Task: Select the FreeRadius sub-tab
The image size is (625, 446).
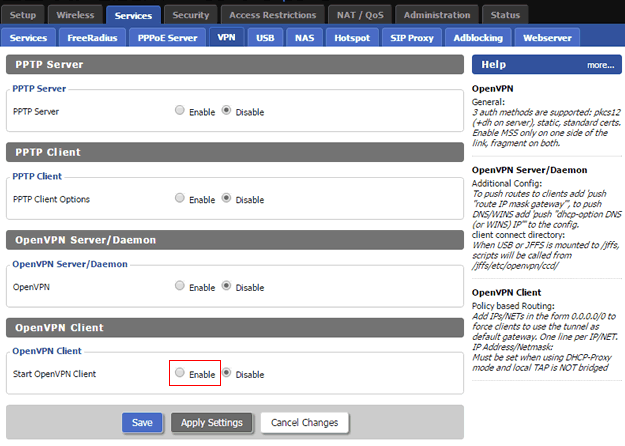Action: (x=92, y=38)
